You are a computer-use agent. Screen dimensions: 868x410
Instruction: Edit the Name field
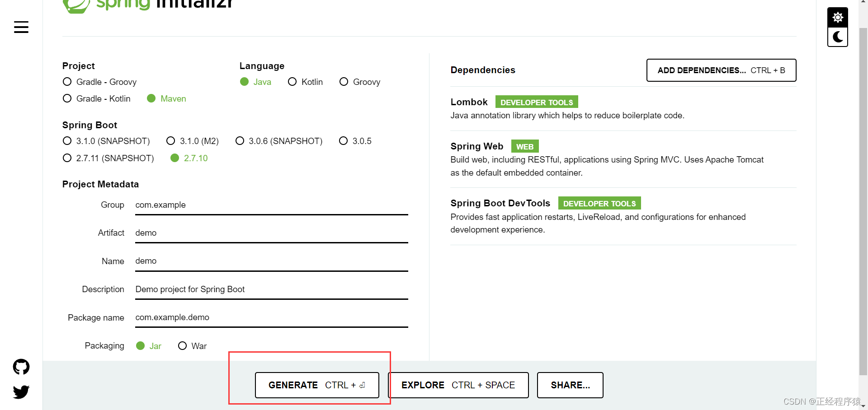click(x=271, y=261)
